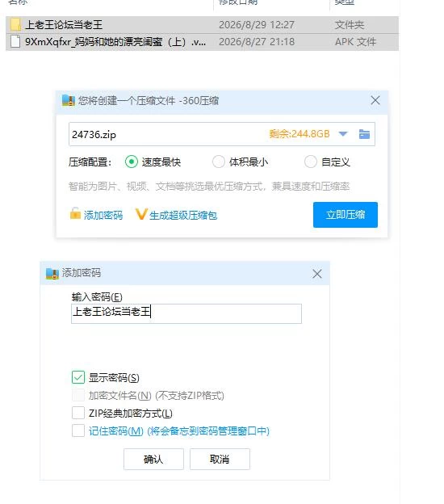The height and width of the screenshot is (504, 444).
Task: Click the lock icon next to 添加密码
Action: [x=75, y=213]
